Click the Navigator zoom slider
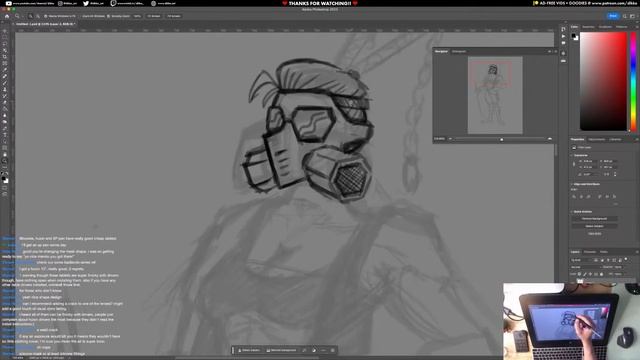The width and height of the screenshot is (640, 360). 502,139
